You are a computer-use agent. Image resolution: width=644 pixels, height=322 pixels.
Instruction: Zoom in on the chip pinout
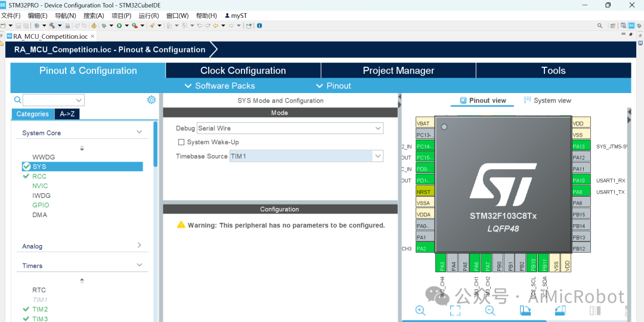420,310
